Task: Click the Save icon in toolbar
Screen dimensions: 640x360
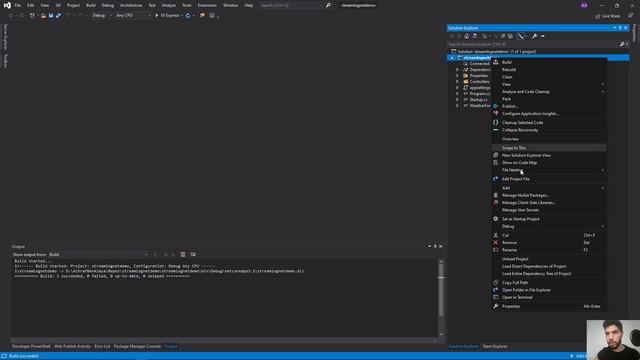Action: click(51, 16)
